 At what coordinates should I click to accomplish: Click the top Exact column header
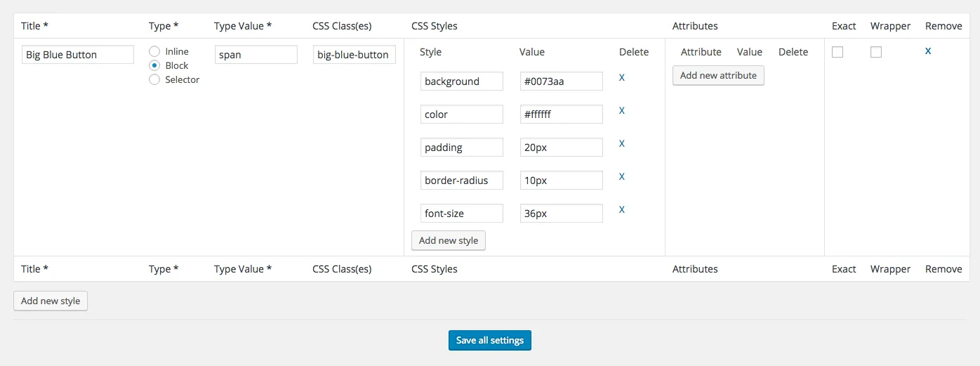(x=844, y=26)
